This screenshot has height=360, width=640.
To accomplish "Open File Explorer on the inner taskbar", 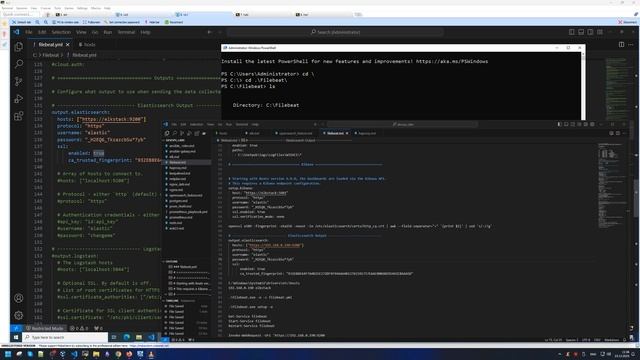I will pyautogui.click(x=139, y=338).
